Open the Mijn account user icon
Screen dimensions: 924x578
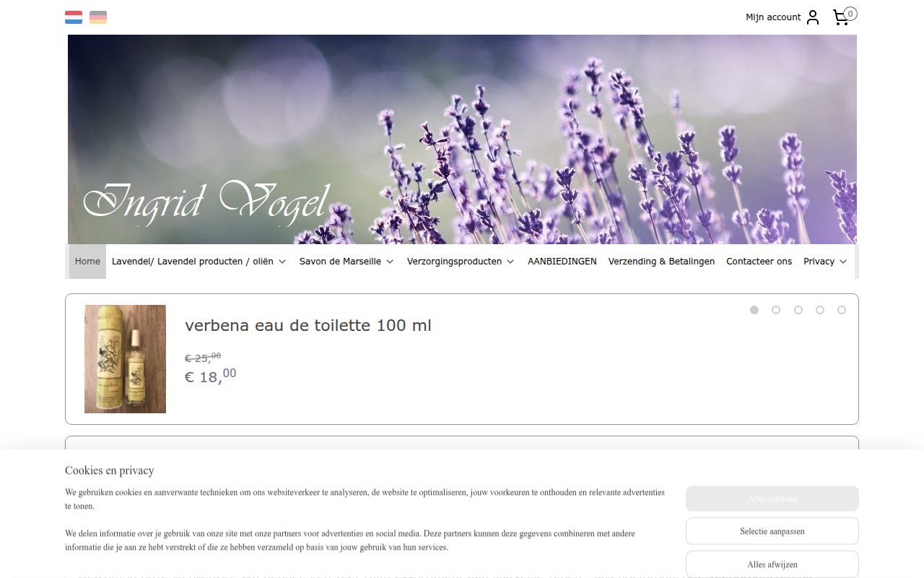click(813, 17)
